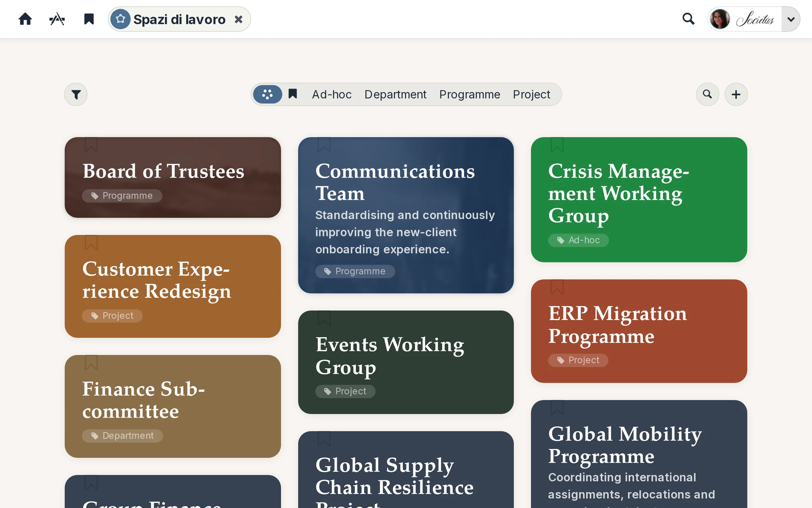Add a new workspace with plus button
This screenshot has height=508, width=812.
736,94
